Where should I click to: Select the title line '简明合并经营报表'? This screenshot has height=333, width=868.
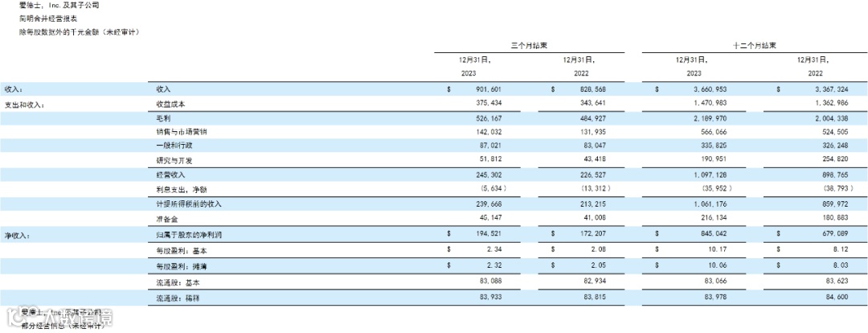48,18
